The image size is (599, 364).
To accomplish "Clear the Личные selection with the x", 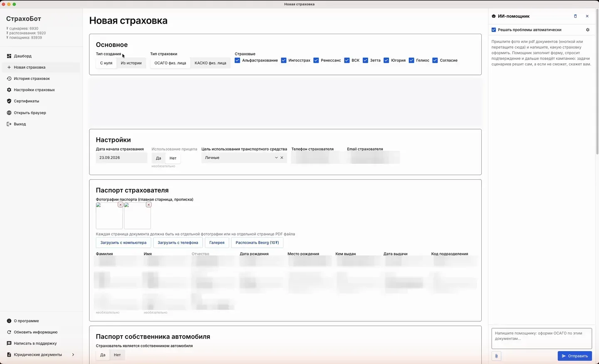I will point(282,158).
